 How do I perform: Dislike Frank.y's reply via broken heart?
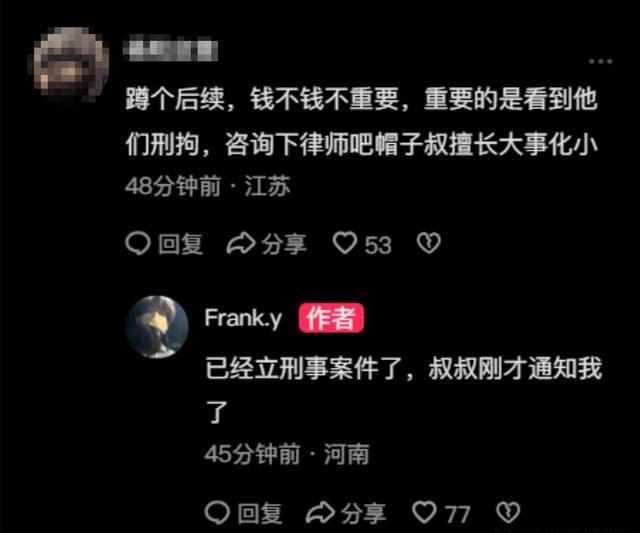pos(508,512)
